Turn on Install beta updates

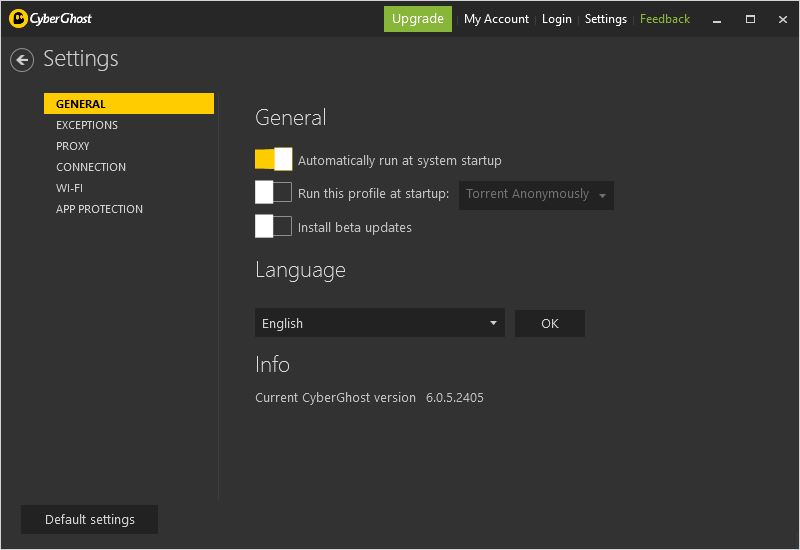(273, 227)
